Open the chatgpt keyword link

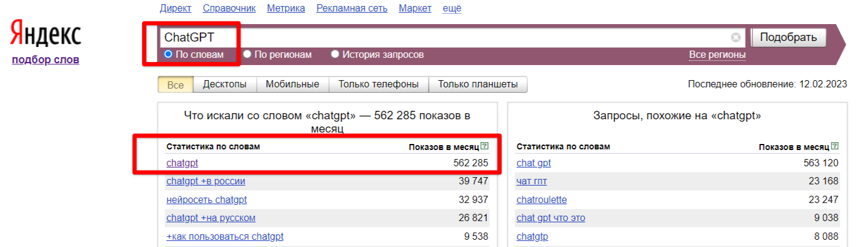pyautogui.click(x=182, y=163)
